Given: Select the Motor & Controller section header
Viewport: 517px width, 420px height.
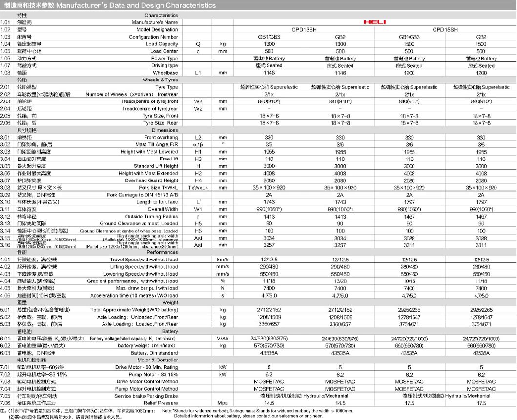Looking at the screenshot, I should [158, 360].
